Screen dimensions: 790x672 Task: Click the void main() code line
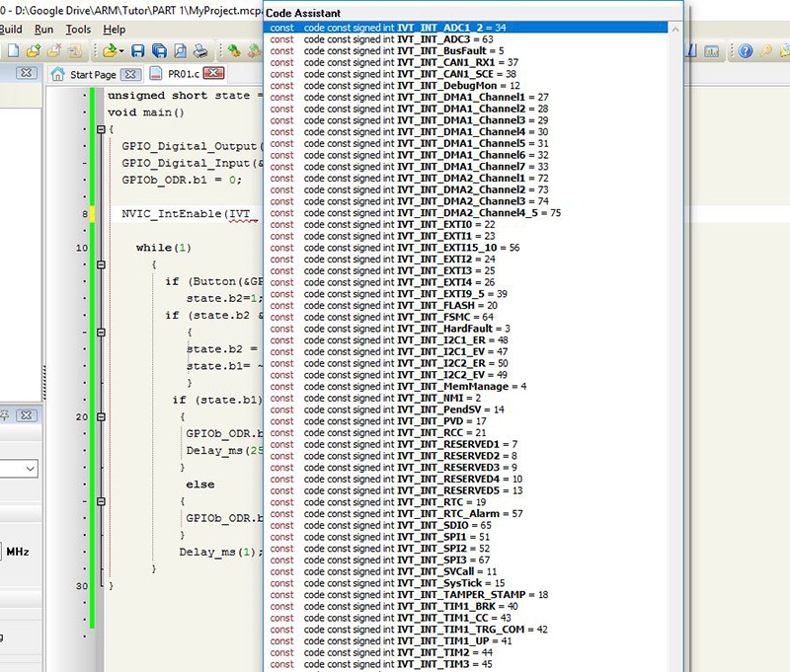[145, 112]
